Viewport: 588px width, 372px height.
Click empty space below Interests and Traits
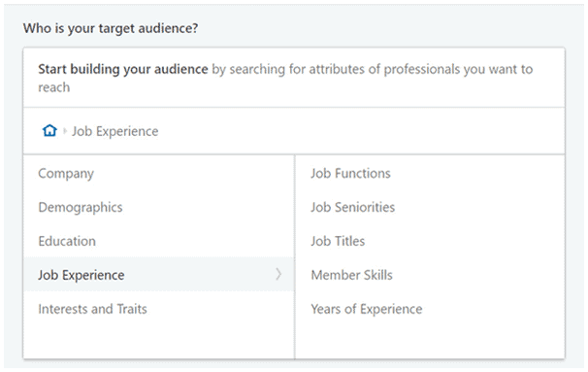(158, 342)
